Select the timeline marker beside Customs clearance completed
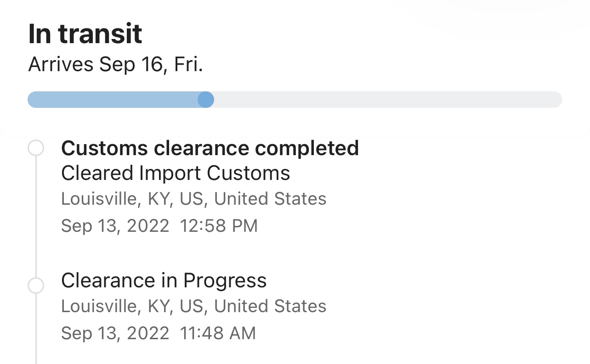The height and width of the screenshot is (364, 590). pyautogui.click(x=36, y=148)
